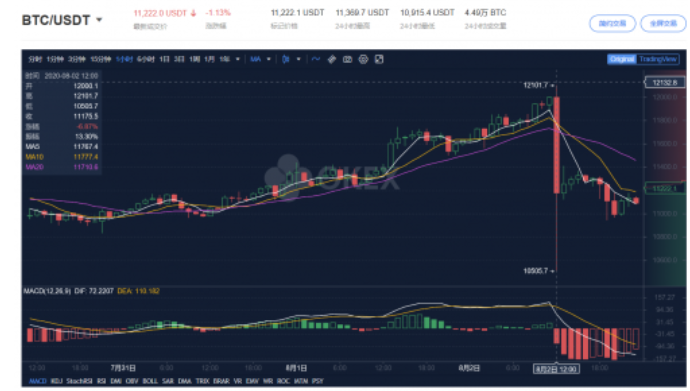
Task: Click the 4.49万 BTC volume value
Action: click(485, 13)
